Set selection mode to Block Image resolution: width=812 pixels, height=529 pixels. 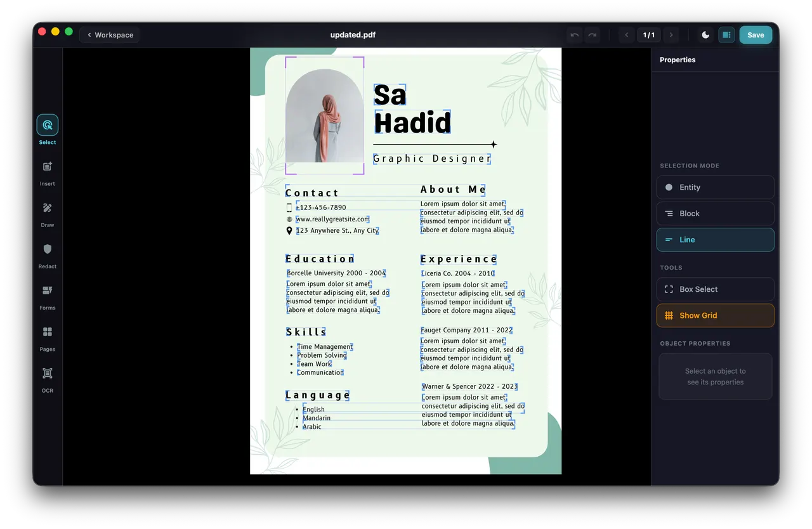[715, 214]
